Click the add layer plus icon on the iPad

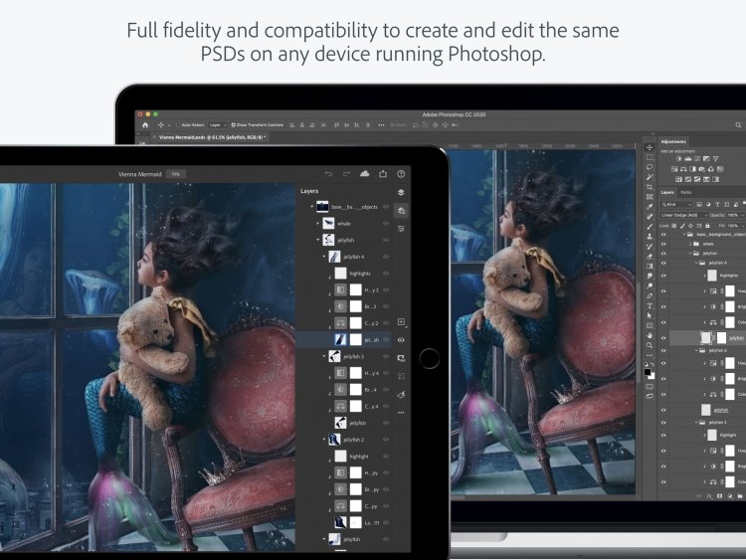click(401, 322)
